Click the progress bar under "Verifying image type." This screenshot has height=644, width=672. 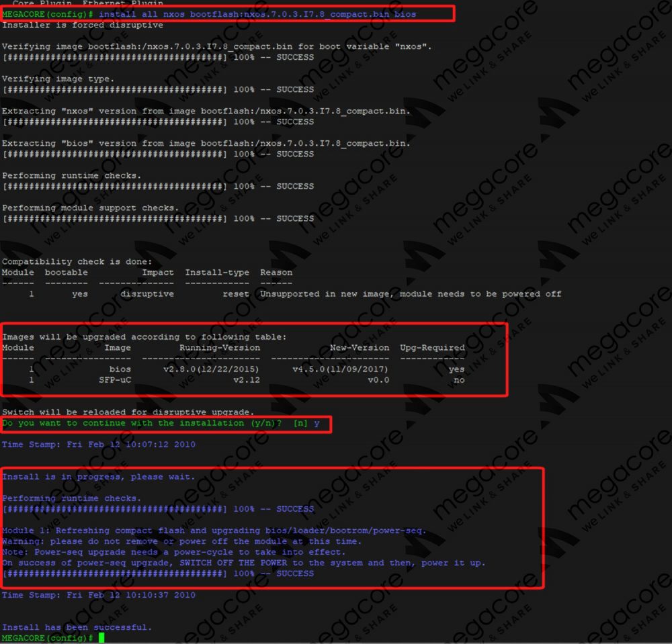click(114, 89)
